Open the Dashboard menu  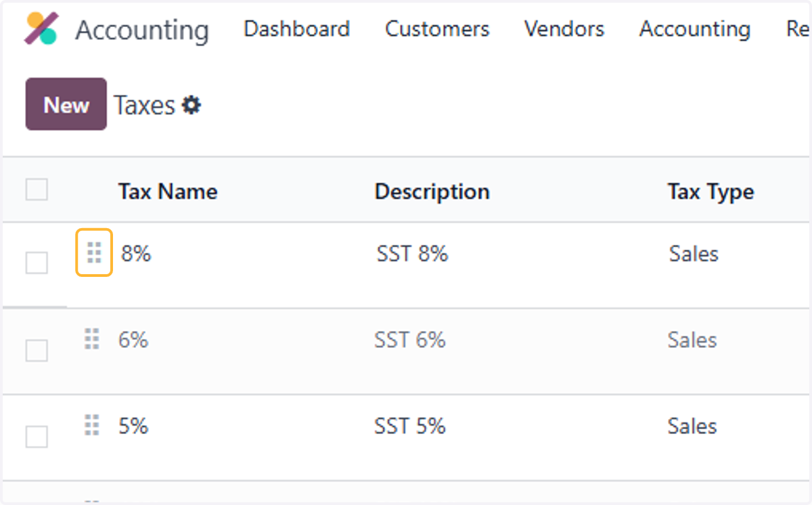[x=297, y=29]
